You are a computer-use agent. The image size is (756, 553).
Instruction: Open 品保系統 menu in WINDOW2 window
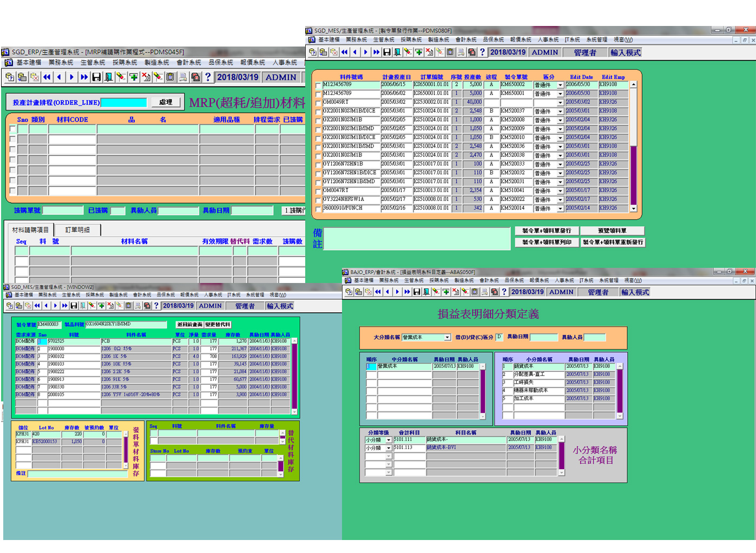click(166, 295)
